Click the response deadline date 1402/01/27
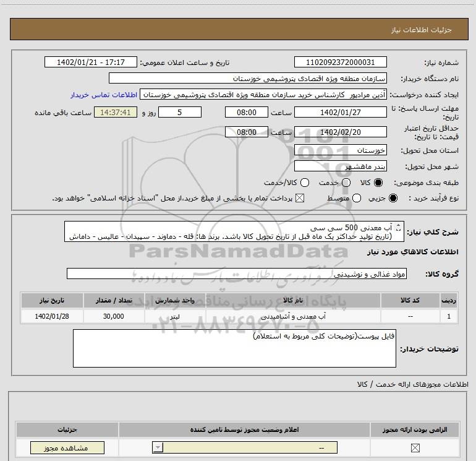The image size is (476, 461). coord(340,113)
